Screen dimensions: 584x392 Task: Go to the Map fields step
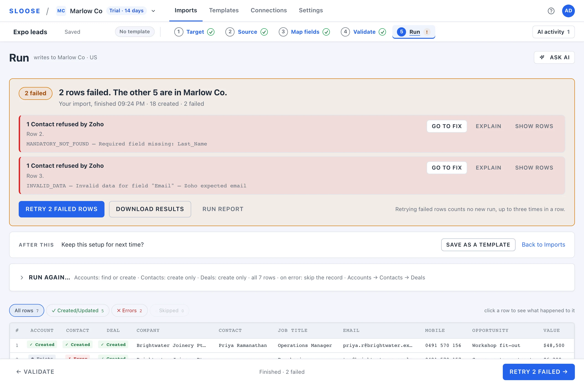click(304, 32)
